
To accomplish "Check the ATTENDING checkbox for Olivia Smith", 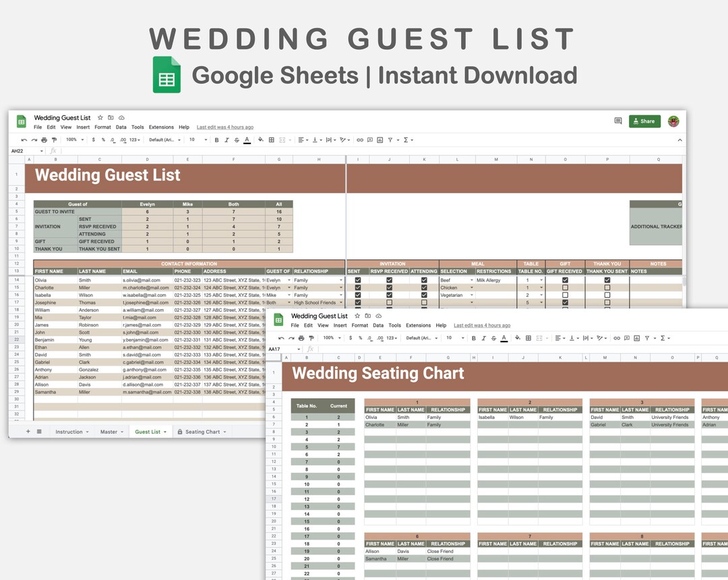I will click(x=425, y=280).
